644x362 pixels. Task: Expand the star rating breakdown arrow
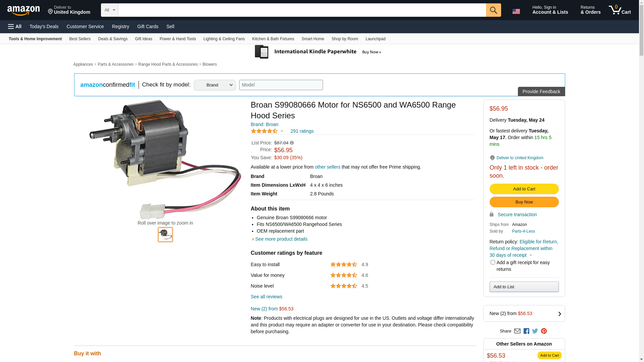pos(282,131)
